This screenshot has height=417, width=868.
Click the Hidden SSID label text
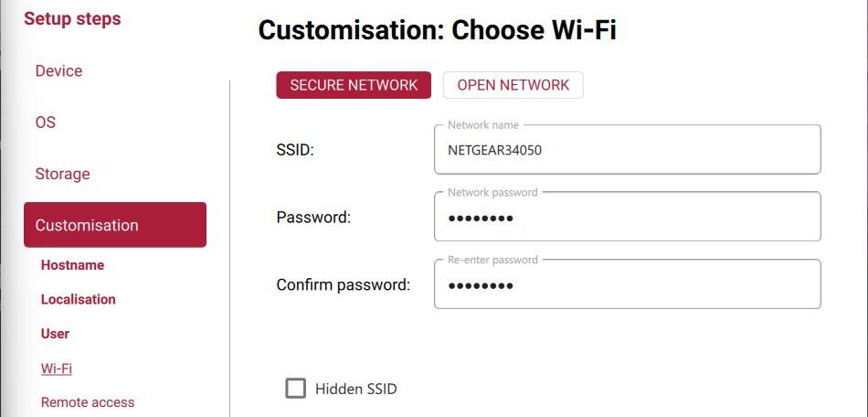[356, 389]
